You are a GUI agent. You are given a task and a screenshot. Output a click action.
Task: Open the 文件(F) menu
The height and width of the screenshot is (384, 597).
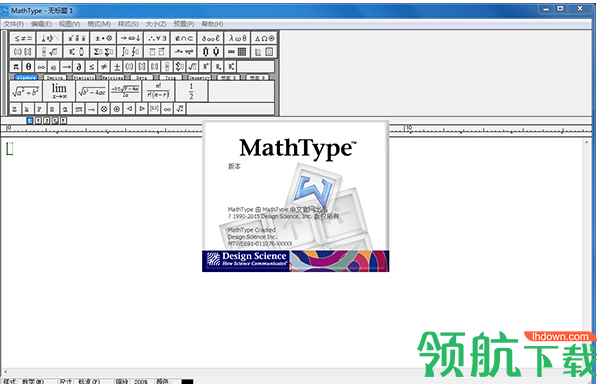(x=14, y=24)
